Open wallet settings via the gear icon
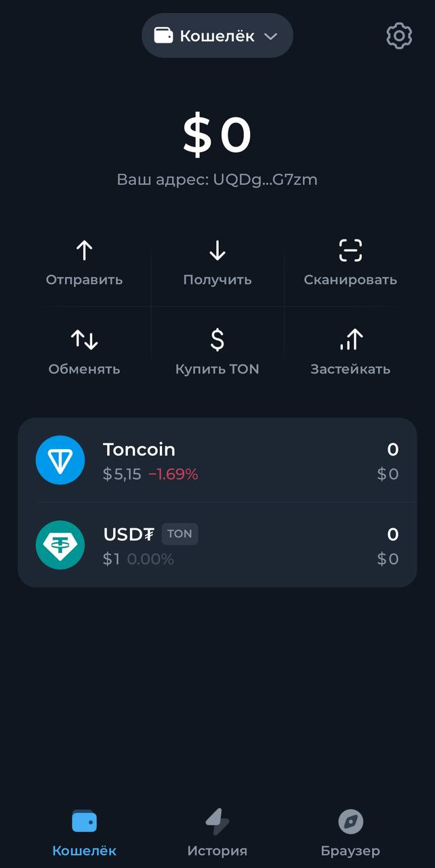The image size is (435, 868). point(398,36)
